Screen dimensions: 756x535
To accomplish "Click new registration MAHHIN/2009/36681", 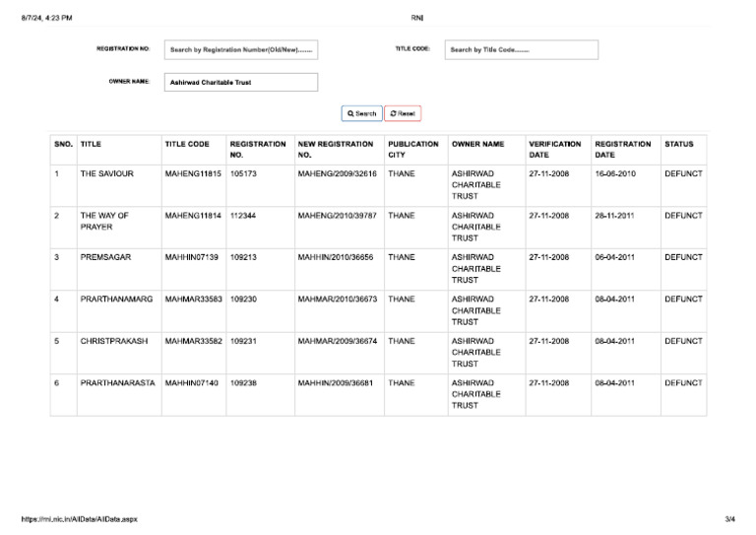I will click(x=335, y=383).
